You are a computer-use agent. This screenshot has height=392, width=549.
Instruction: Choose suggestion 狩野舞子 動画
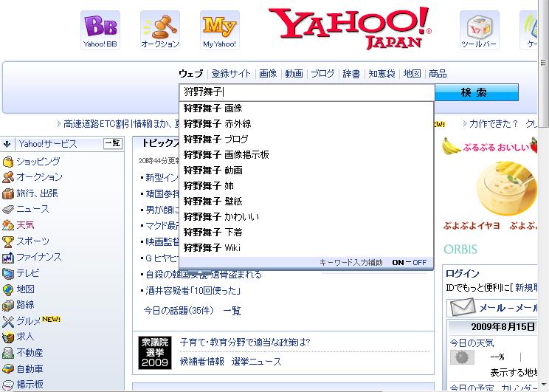306,171
